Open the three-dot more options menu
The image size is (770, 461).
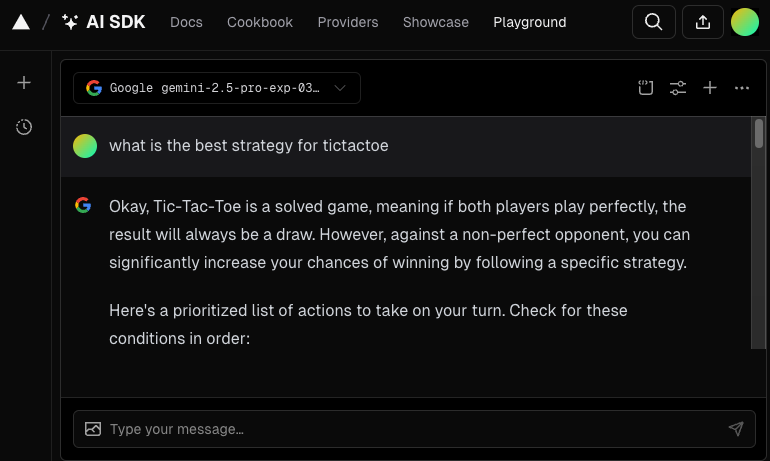click(742, 88)
